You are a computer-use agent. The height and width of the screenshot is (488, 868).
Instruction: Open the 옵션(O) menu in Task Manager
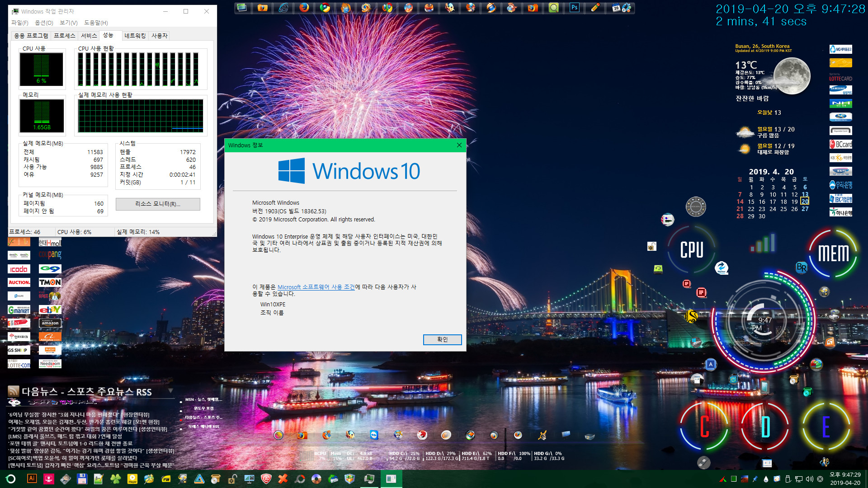44,23
